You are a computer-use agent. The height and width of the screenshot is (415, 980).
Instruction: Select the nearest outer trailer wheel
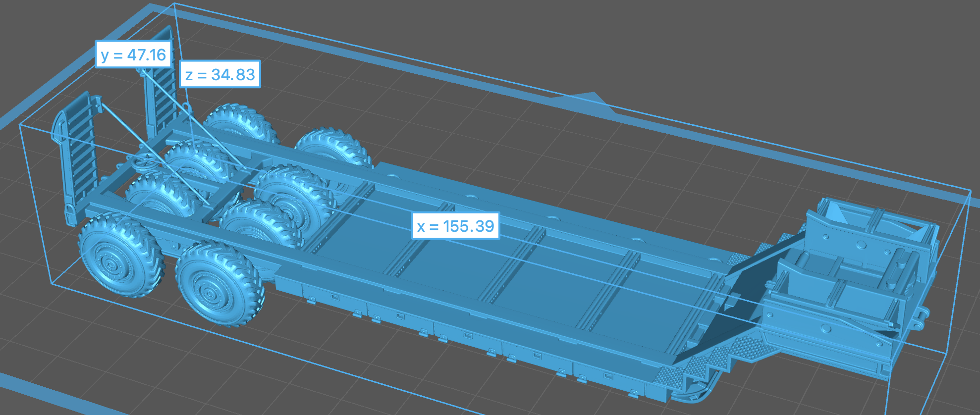(121, 255)
